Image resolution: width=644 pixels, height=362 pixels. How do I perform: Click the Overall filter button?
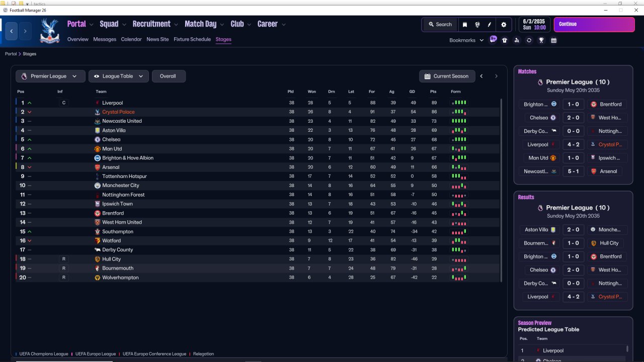(168, 76)
